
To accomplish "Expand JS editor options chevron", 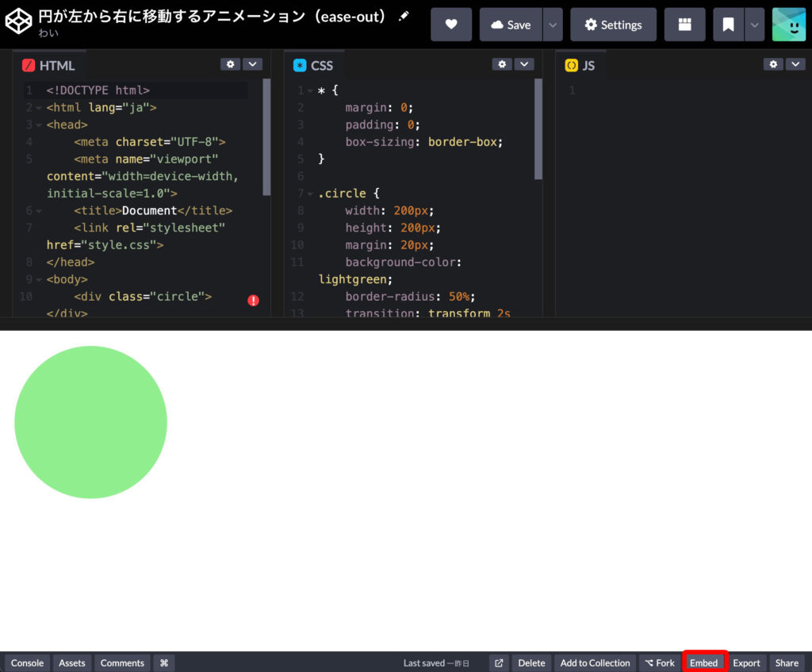I will pos(795,64).
